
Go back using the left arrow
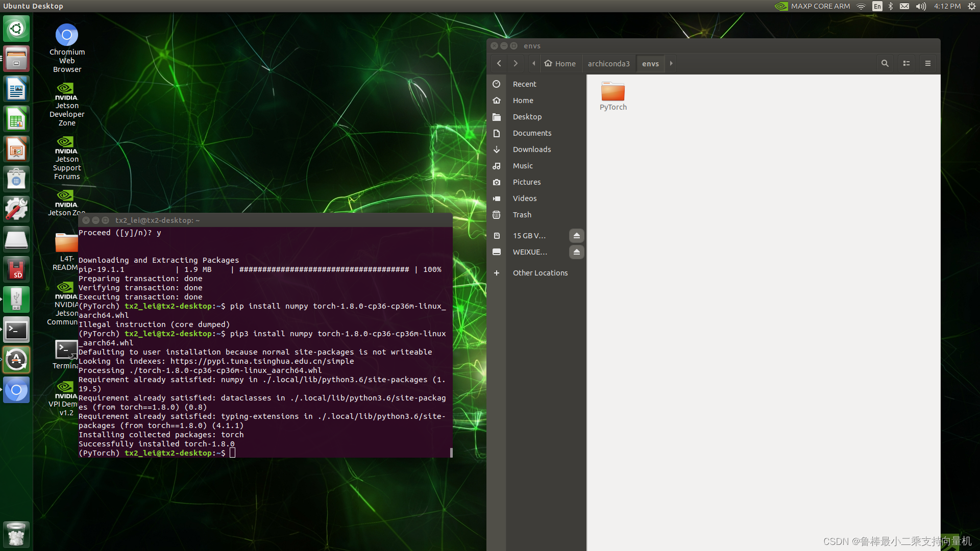pyautogui.click(x=499, y=63)
